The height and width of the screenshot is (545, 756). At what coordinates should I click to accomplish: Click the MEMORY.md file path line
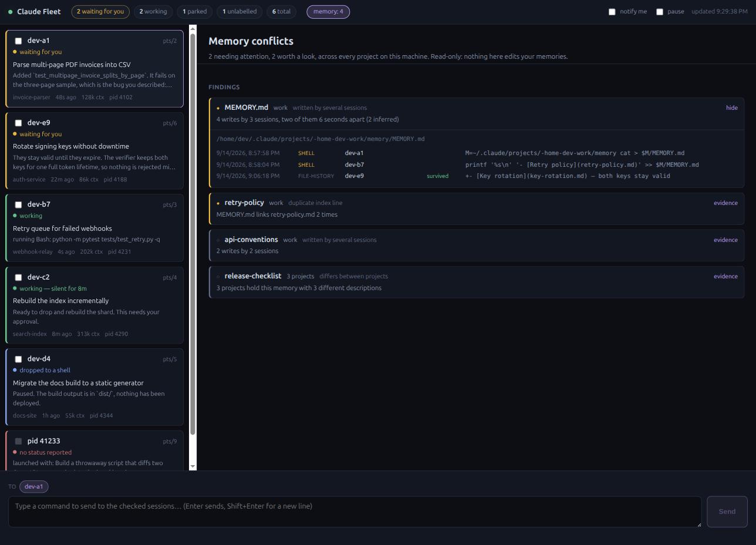click(x=320, y=139)
